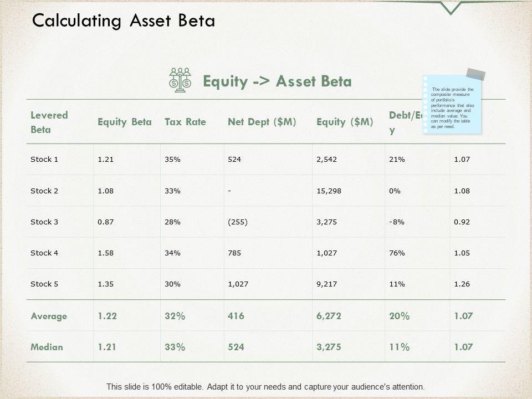Click the 'Equity Beta' column header
532x399 pixels.
(x=124, y=121)
